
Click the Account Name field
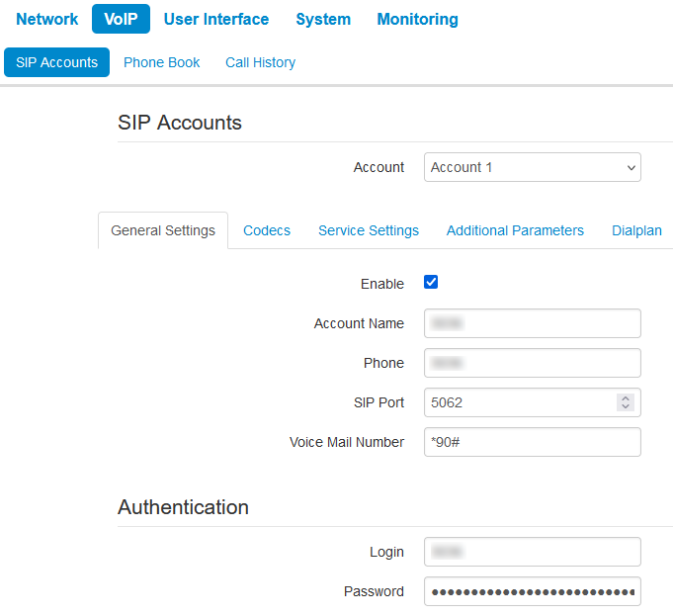[533, 323]
